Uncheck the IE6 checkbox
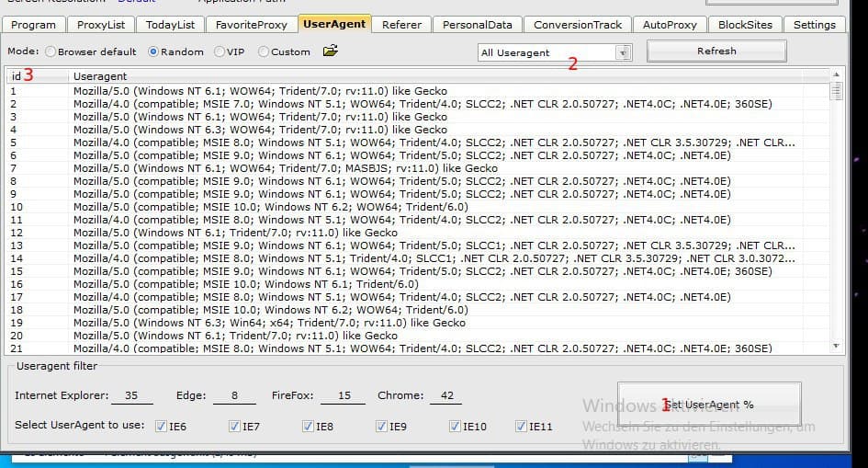This screenshot has width=868, height=468. 161,427
